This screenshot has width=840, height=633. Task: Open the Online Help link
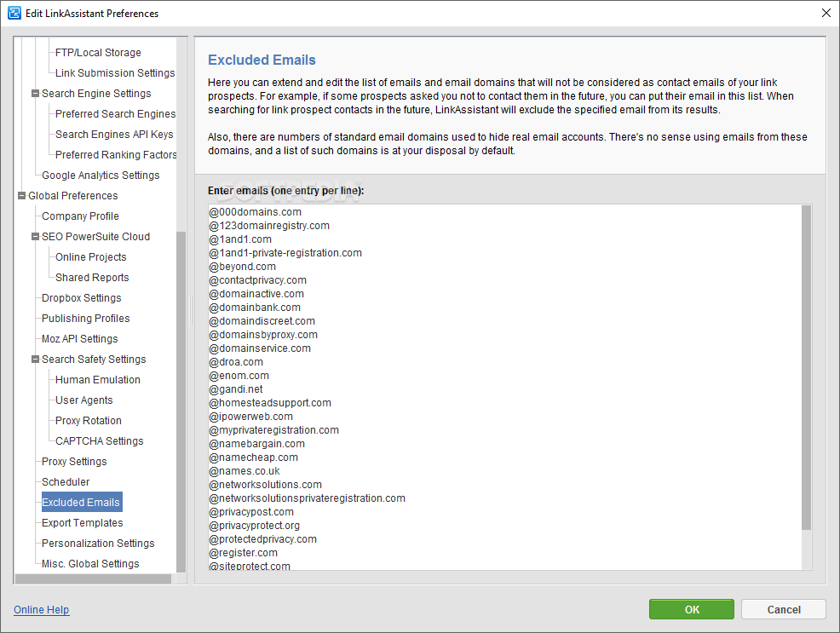click(x=41, y=609)
